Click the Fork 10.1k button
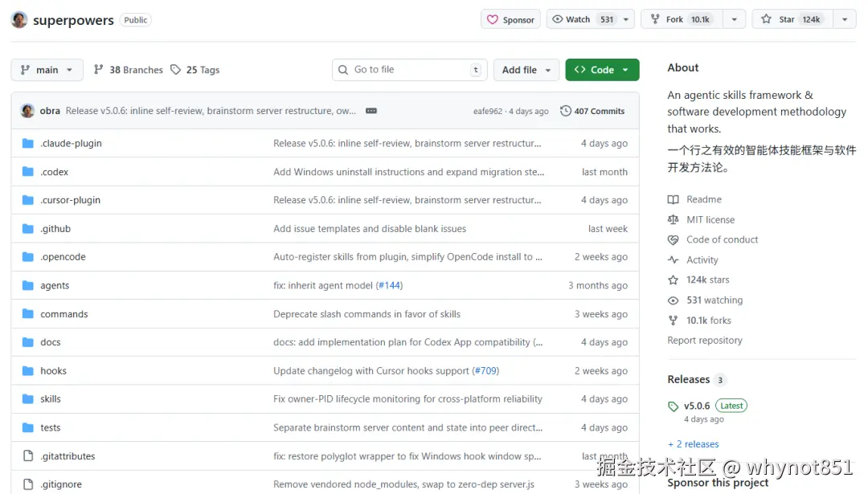The width and height of the screenshot is (868, 494). (x=682, y=19)
